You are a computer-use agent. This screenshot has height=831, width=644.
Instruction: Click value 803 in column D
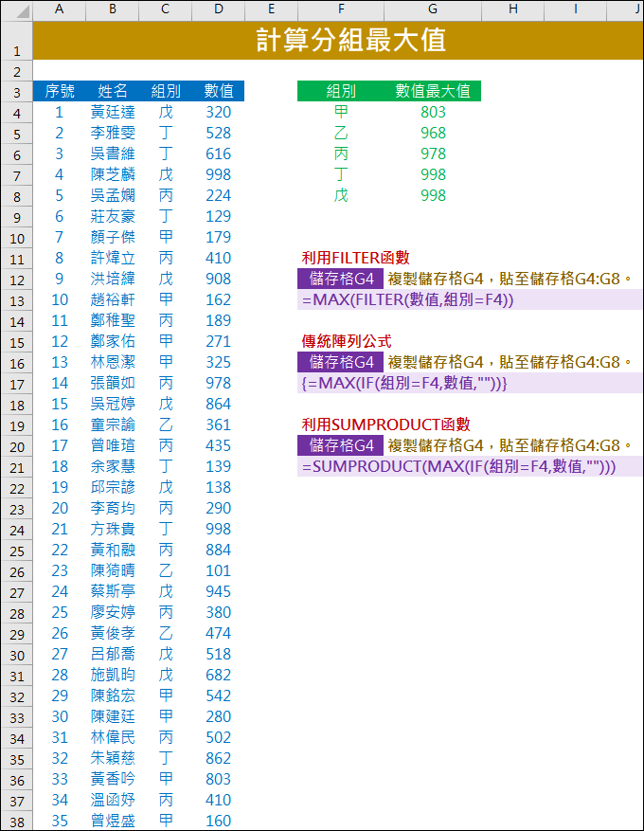218,779
